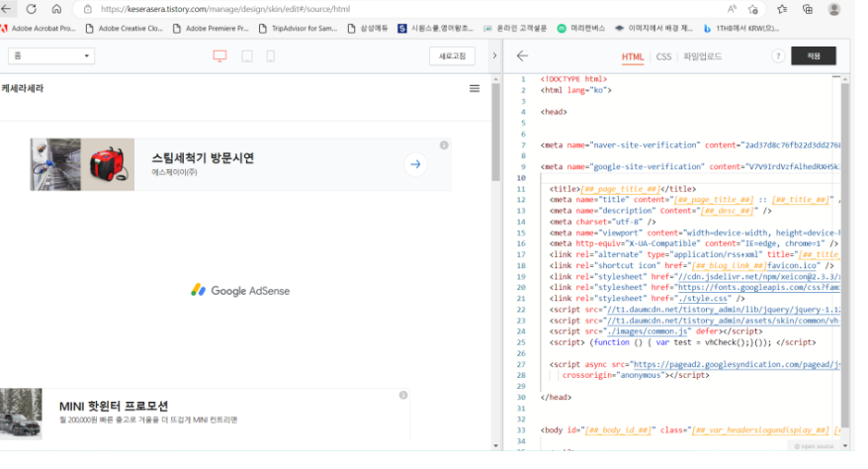Open Adobe Acrobat Pro bookmark
The width and height of the screenshot is (868, 469).
click(x=39, y=29)
